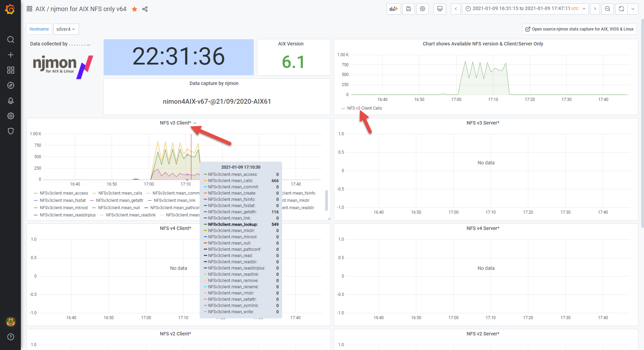Click the AIX / njmon dashboard title

(81, 9)
